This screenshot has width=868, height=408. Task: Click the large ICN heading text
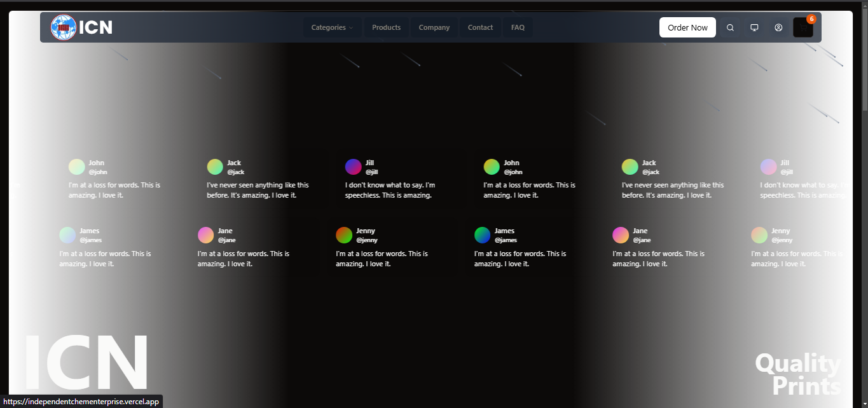[x=86, y=364]
